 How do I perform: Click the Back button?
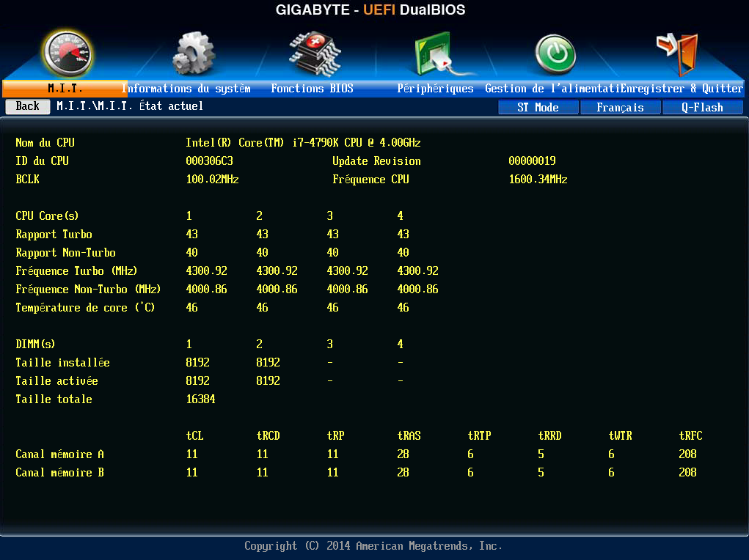tap(28, 106)
